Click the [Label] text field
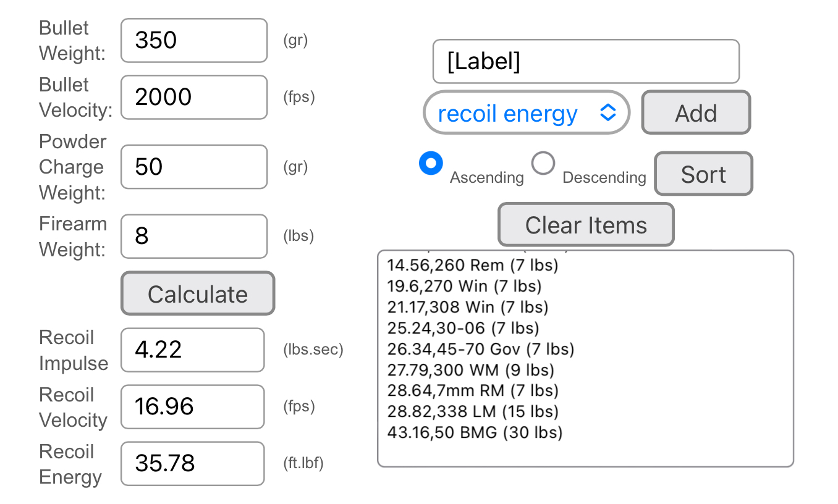 (586, 61)
